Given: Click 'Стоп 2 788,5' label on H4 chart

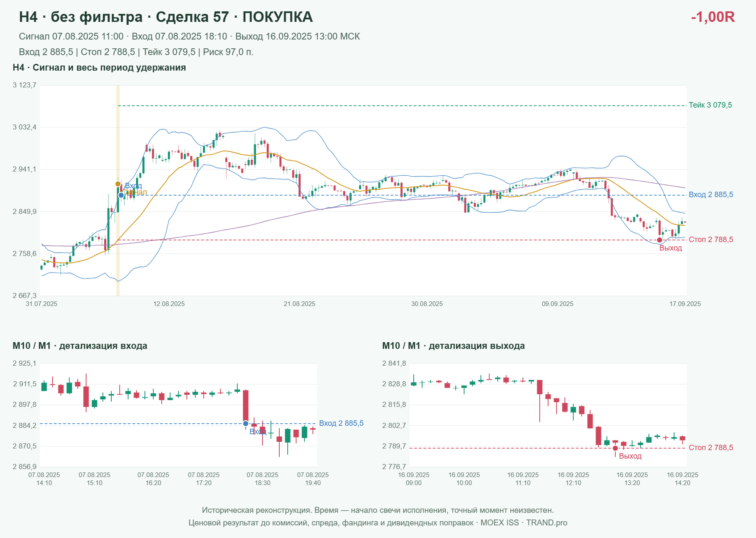Looking at the screenshot, I should click(x=711, y=240).
